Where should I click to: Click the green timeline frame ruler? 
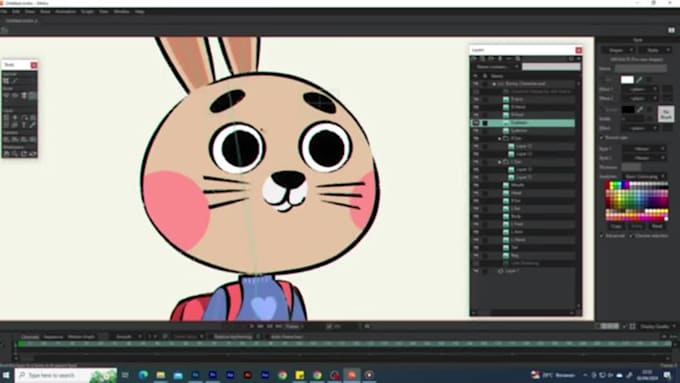(x=343, y=344)
